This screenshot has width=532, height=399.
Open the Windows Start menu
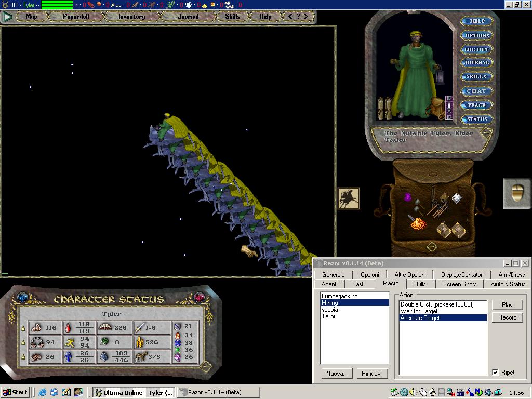[15, 392]
